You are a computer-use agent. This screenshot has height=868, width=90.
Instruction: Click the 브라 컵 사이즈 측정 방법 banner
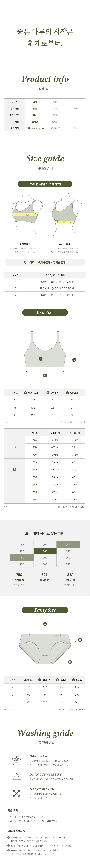(x=45, y=184)
